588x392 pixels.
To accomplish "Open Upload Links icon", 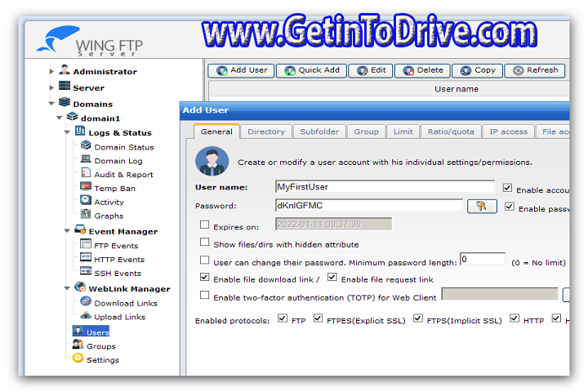I will click(86, 315).
